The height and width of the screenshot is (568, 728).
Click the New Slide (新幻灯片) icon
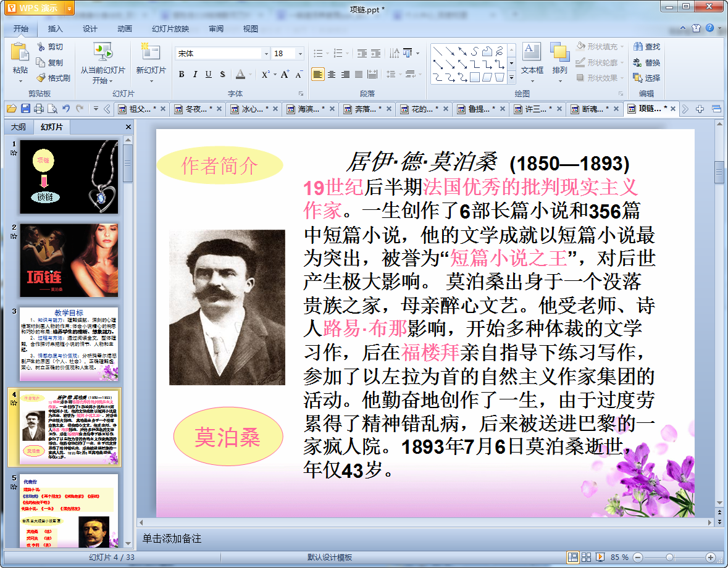(150, 52)
